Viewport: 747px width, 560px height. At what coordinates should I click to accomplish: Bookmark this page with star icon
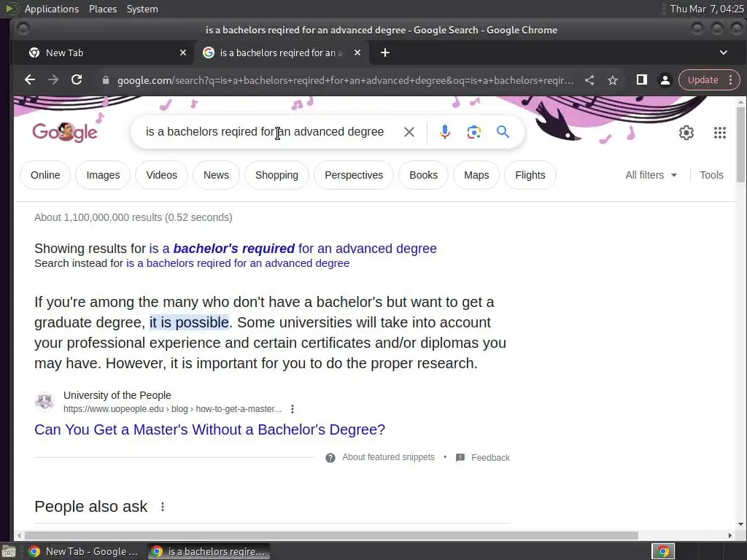613,80
